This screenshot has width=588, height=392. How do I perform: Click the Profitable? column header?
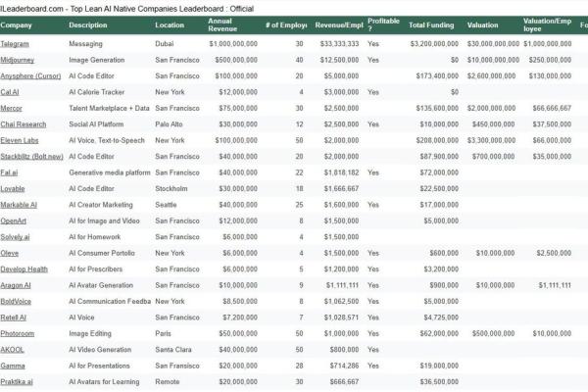pos(383,24)
